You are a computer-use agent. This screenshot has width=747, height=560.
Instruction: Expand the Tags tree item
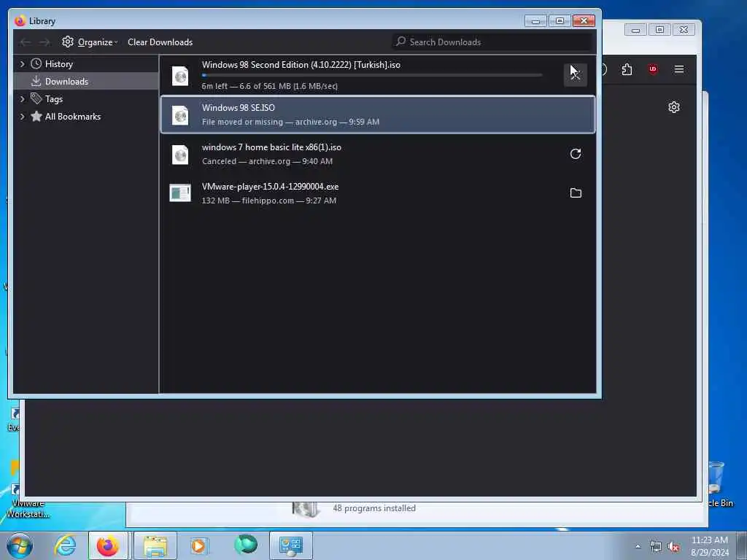pos(22,99)
